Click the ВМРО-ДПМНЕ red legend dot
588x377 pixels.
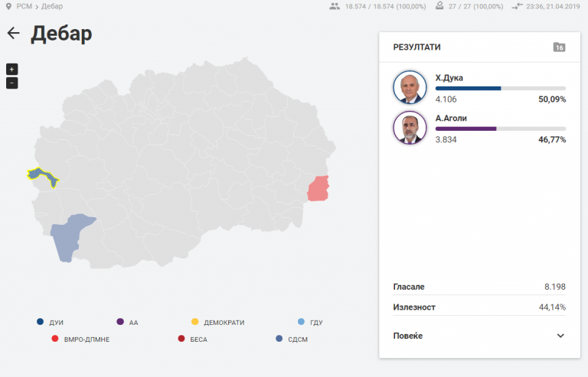55,339
